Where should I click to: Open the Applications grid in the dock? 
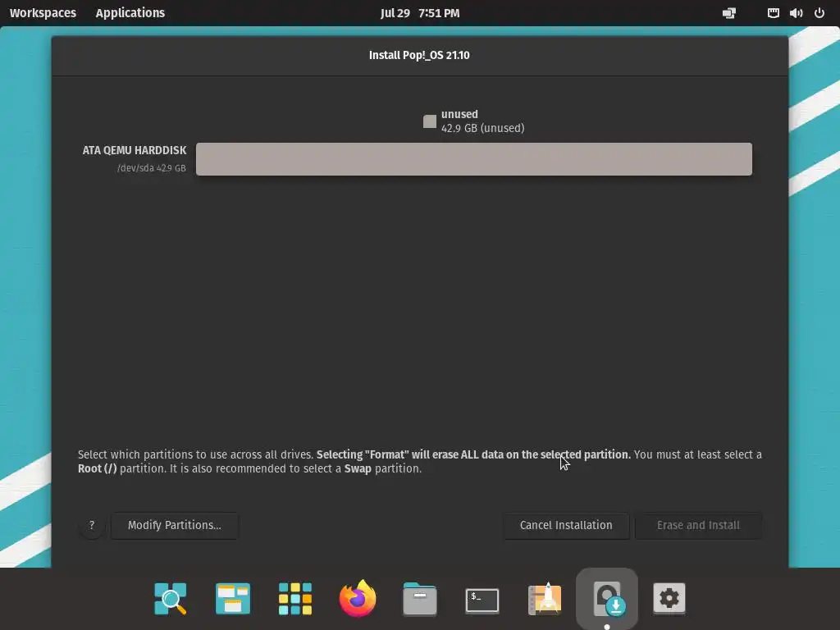[x=295, y=598]
